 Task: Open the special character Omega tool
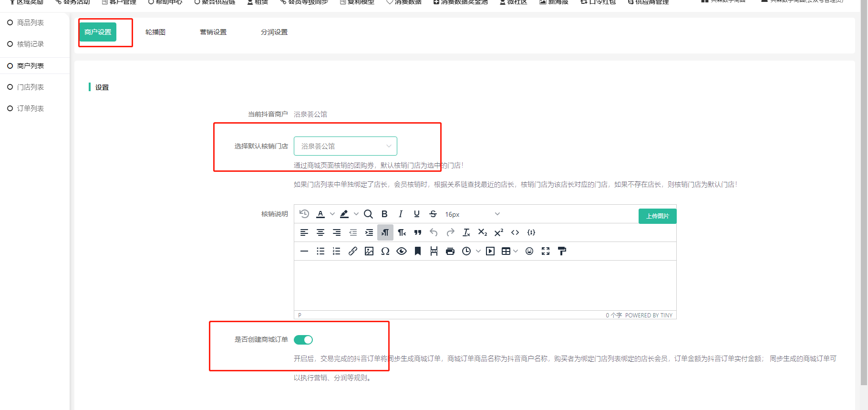point(385,251)
